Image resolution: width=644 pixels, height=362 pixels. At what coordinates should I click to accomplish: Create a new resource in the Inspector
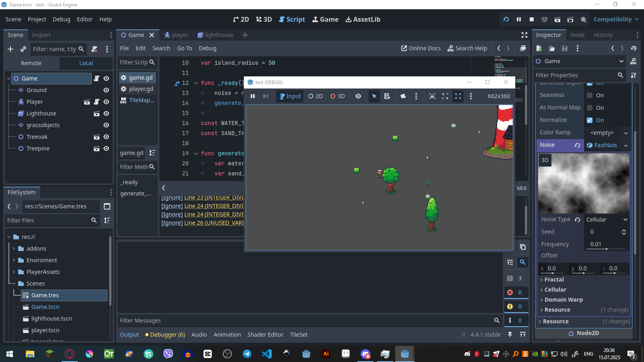(539, 48)
